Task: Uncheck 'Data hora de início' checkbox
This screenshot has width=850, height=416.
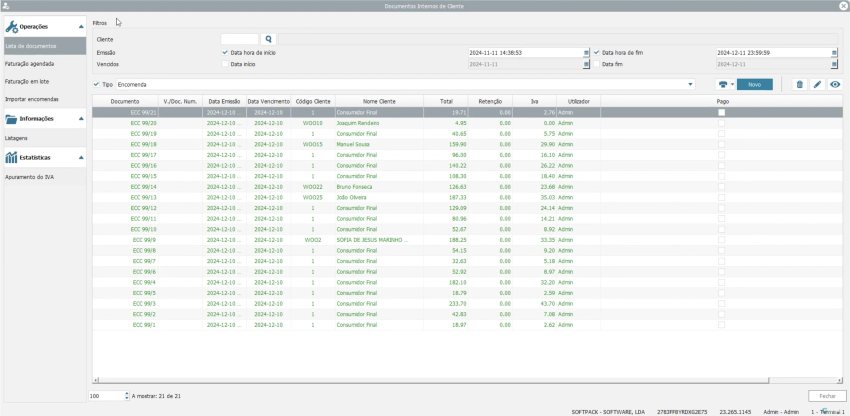Action: click(x=225, y=52)
